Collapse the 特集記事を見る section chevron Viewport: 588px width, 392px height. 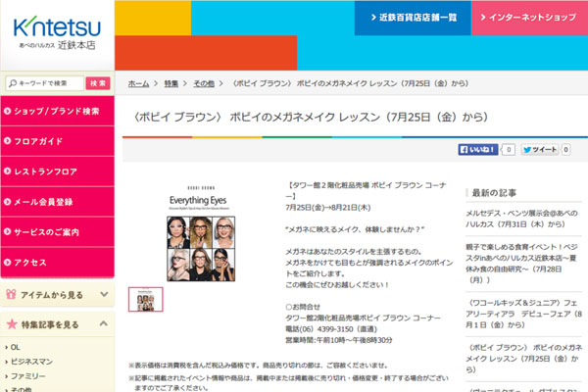click(x=104, y=323)
